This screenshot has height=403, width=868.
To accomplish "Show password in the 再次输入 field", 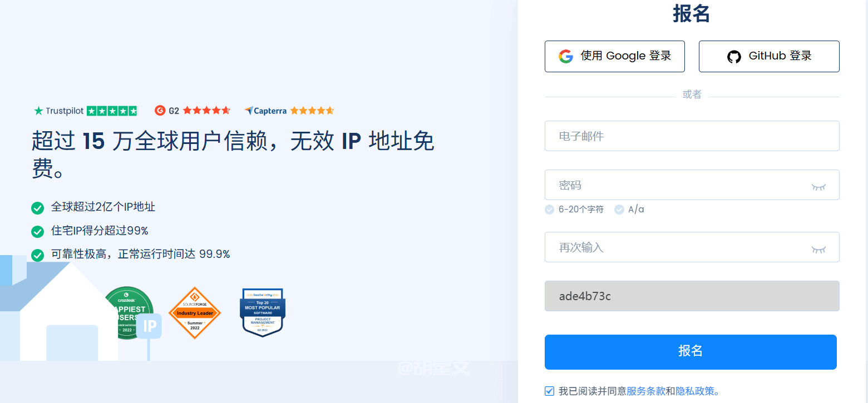I will click(818, 248).
